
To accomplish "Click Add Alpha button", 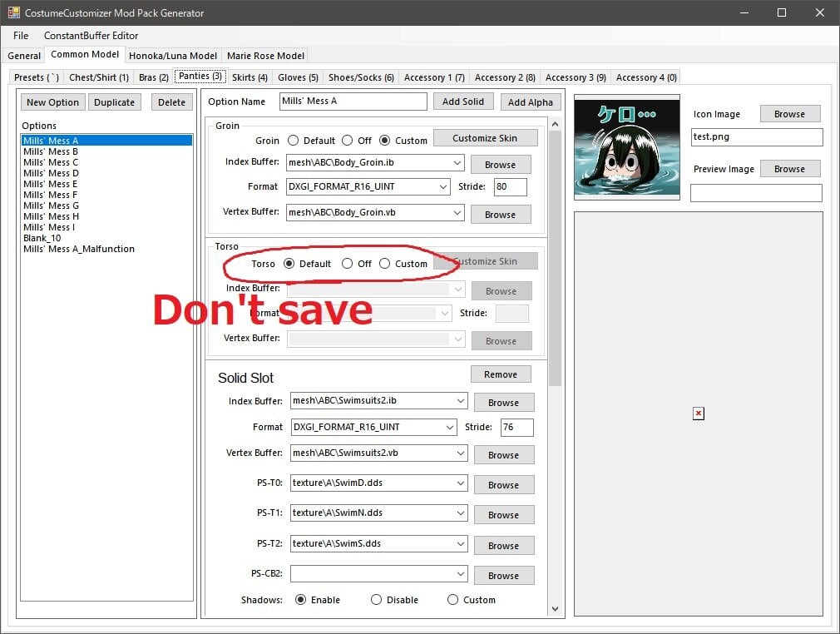I will (x=531, y=102).
